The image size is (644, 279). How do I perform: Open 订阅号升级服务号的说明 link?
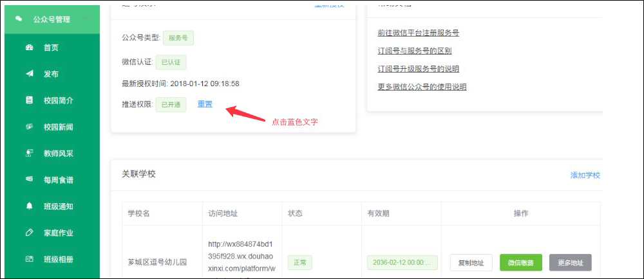click(418, 69)
